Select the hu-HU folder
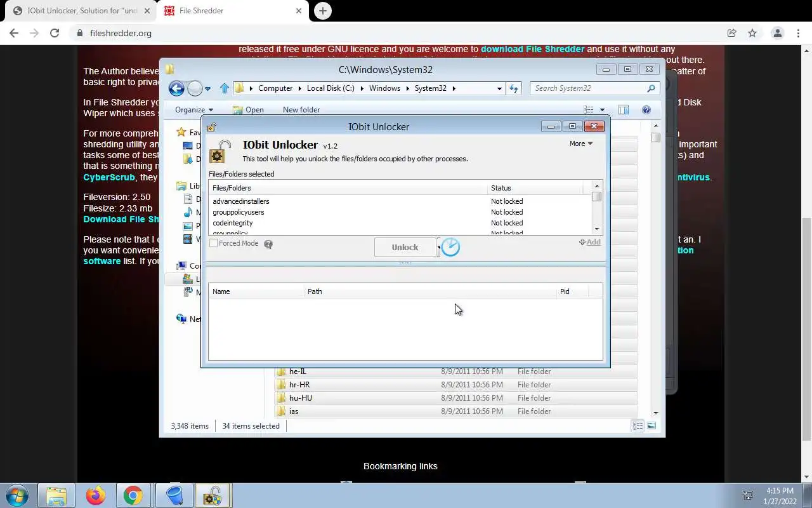Viewport: 812px width, 508px height. [x=456, y=398]
